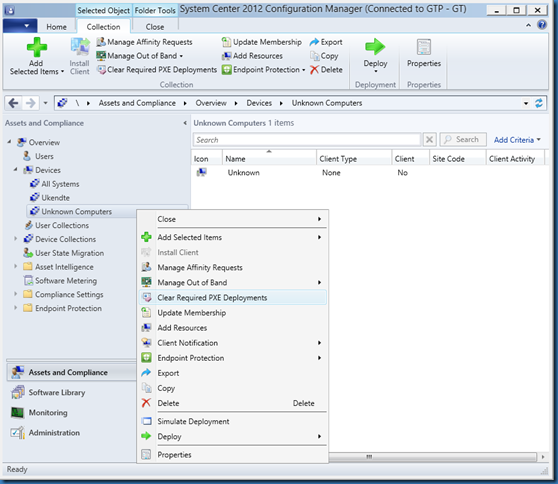The width and height of the screenshot is (558, 484).
Task: Click the horizontal scrollbar right arrow
Action: (543, 457)
